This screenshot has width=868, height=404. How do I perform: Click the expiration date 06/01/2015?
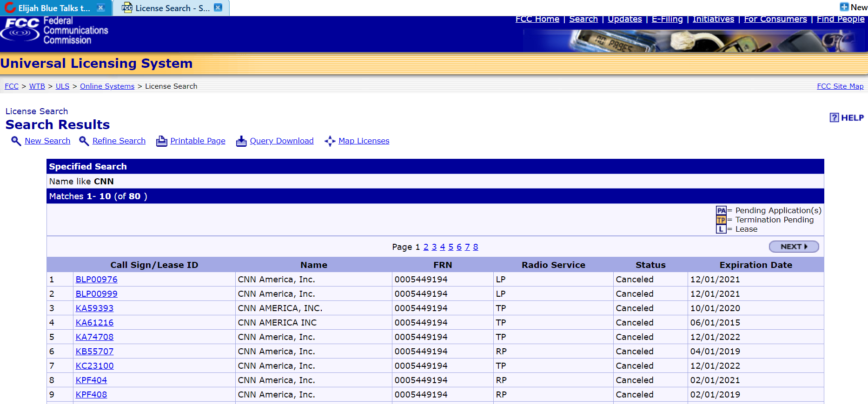(715, 323)
